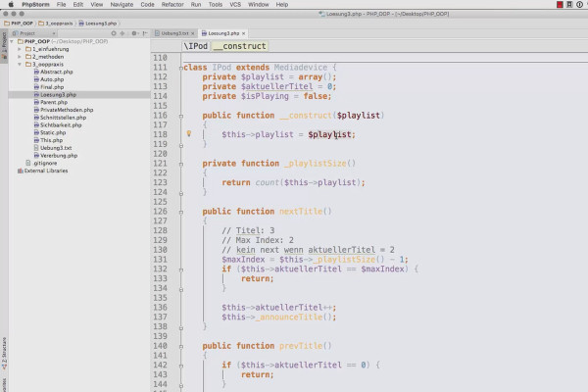This screenshot has height=392, width=588.
Task: Click the red status icon in macOS menu bar
Action: click(x=560, y=5)
